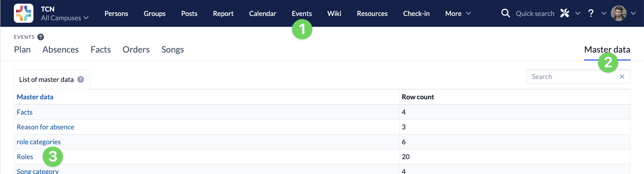The height and width of the screenshot is (174, 644).
Task: Click into the master data Search field
Action: pyautogui.click(x=572, y=76)
